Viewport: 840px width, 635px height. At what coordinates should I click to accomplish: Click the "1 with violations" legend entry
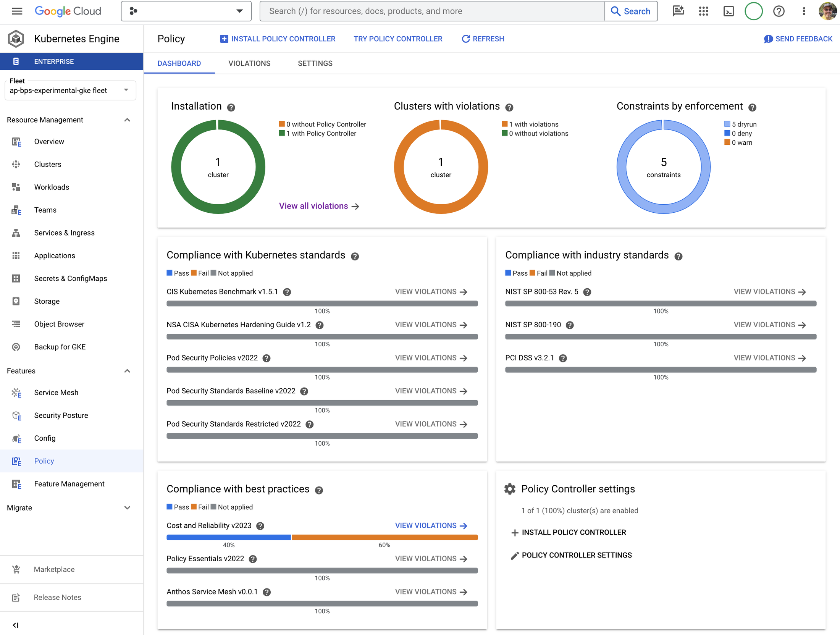coord(530,124)
